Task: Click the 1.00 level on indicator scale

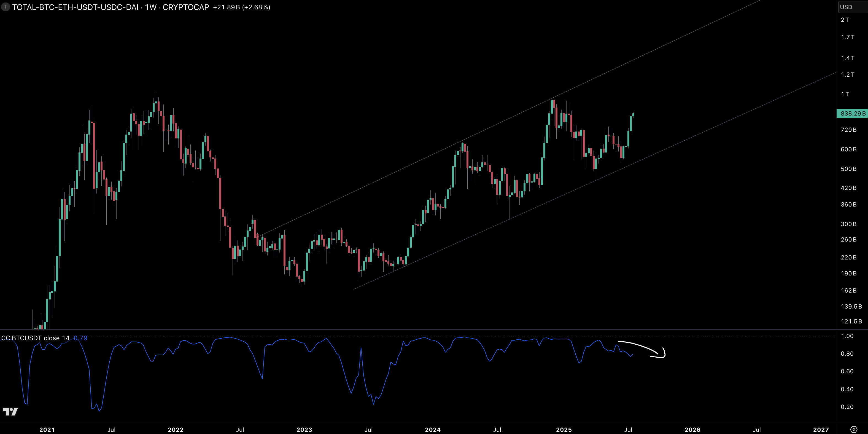Action: (x=847, y=336)
